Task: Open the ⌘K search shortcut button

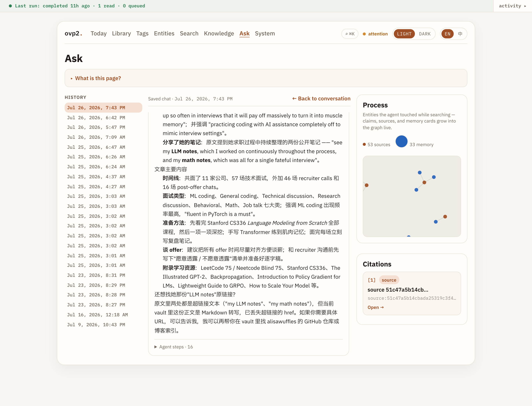Action: point(349,34)
